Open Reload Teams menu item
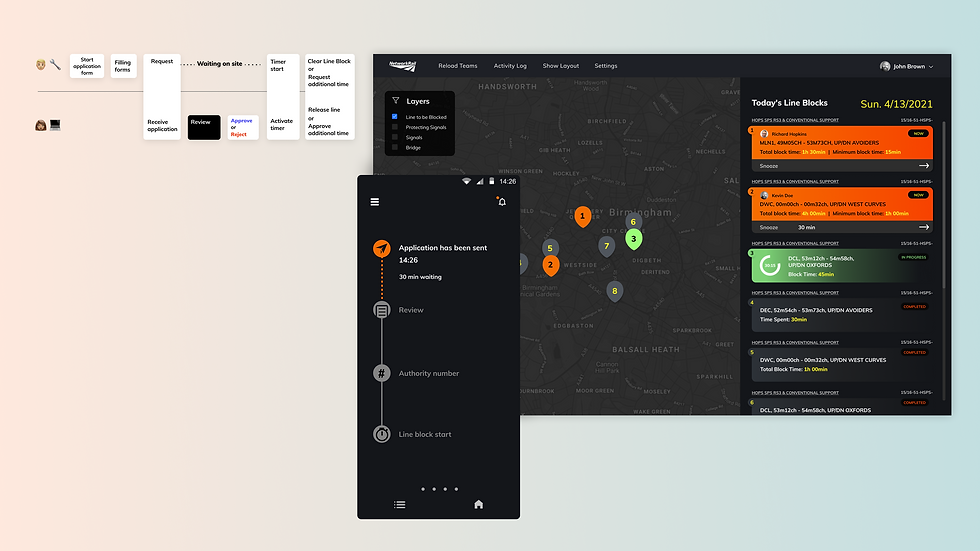Viewport: 980px width, 551px height. (x=458, y=66)
